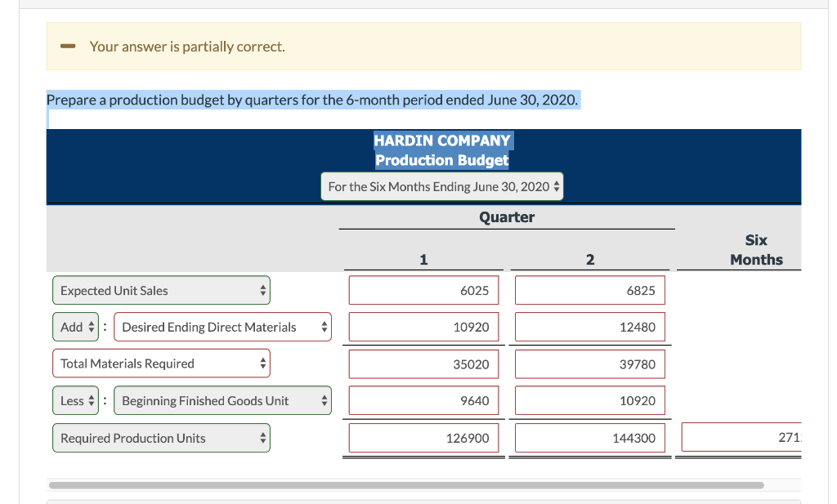
Task: Click the Quarter 2 field with 10920 in Beginning Finished Goods row
Action: (x=590, y=400)
